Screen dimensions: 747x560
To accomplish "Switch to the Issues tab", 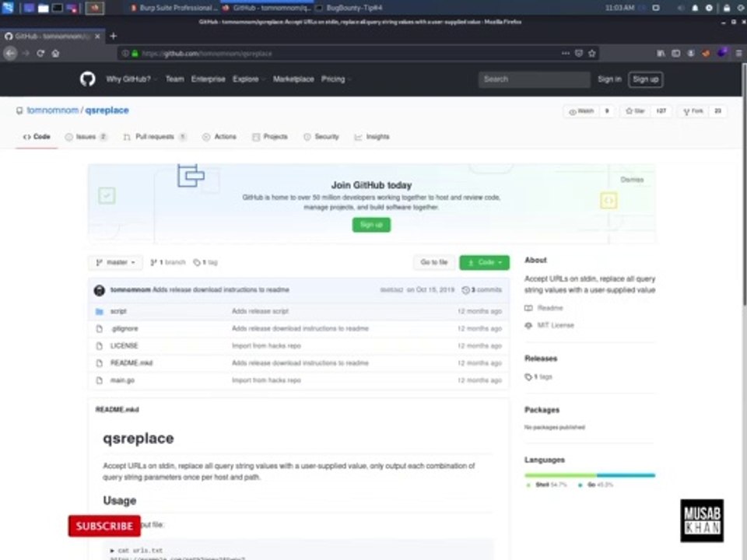I will [x=86, y=137].
